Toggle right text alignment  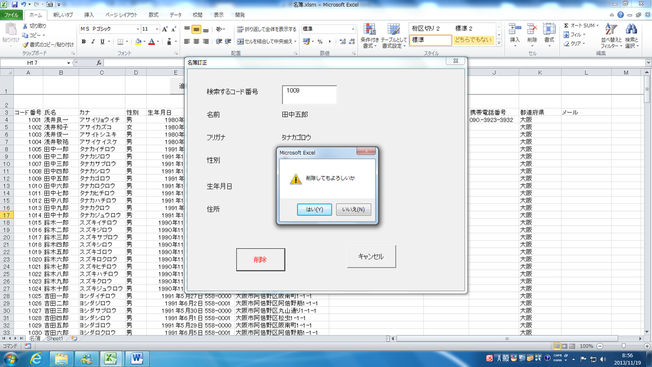pos(205,42)
